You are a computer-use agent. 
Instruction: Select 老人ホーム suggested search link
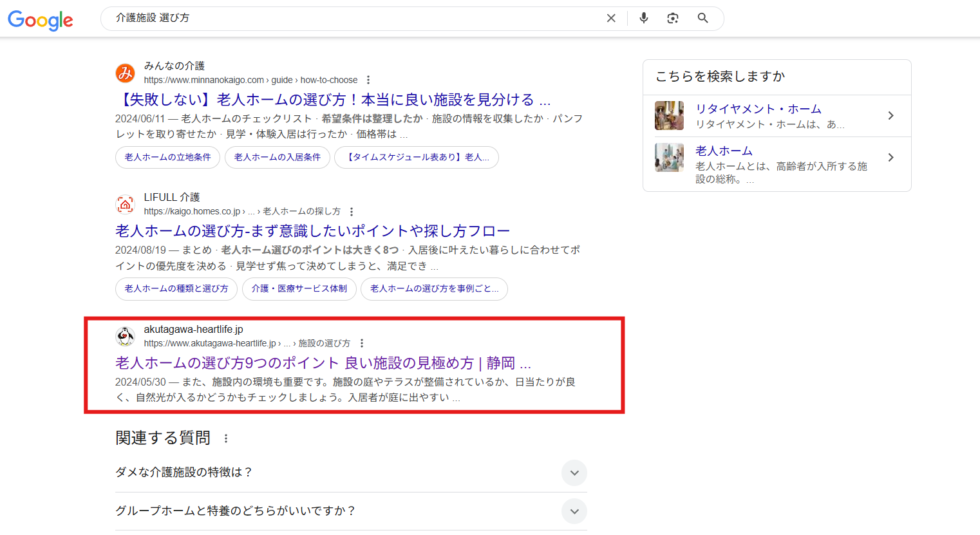click(724, 151)
